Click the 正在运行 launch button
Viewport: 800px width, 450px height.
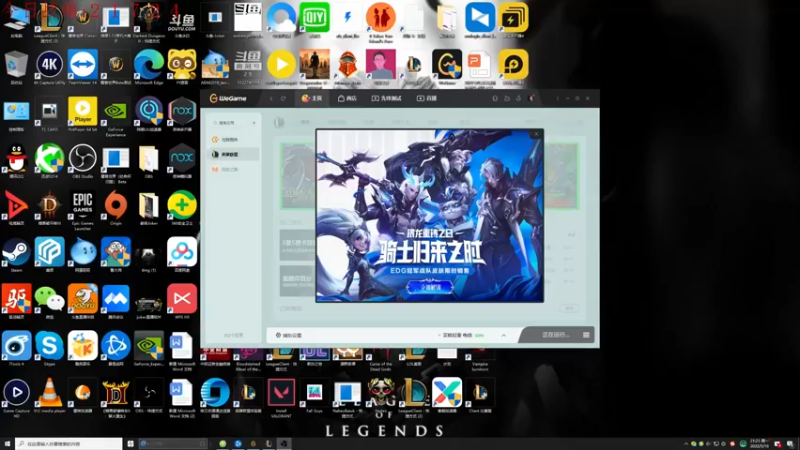click(x=555, y=335)
